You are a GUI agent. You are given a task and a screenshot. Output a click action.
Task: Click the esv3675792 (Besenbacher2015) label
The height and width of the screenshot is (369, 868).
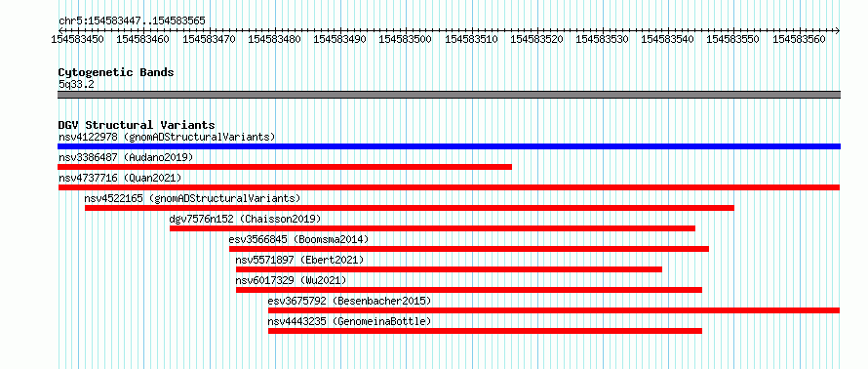[x=349, y=301]
